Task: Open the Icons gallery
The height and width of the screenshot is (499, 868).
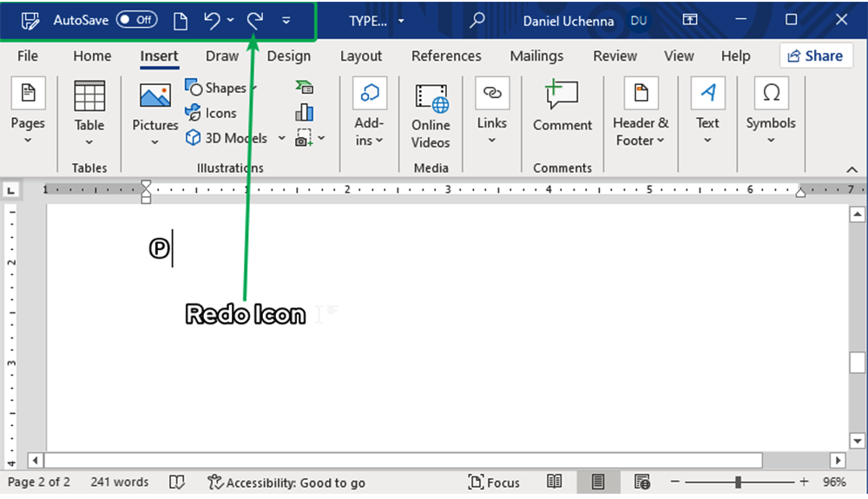Action: [x=211, y=113]
